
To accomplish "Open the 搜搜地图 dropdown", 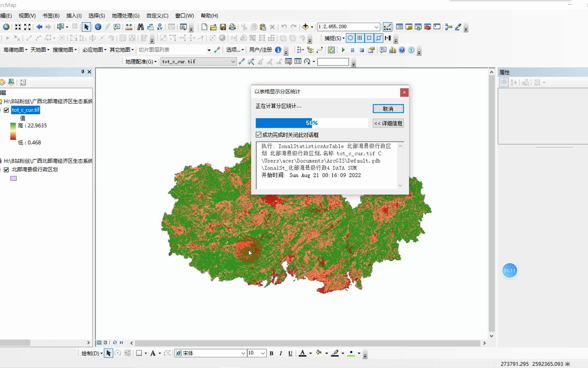I will (x=65, y=50).
